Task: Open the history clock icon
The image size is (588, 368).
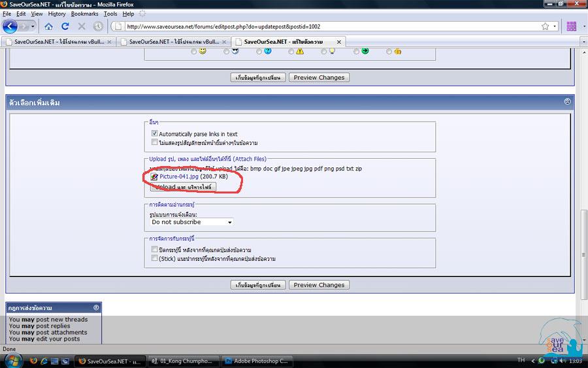Action: (x=98, y=27)
